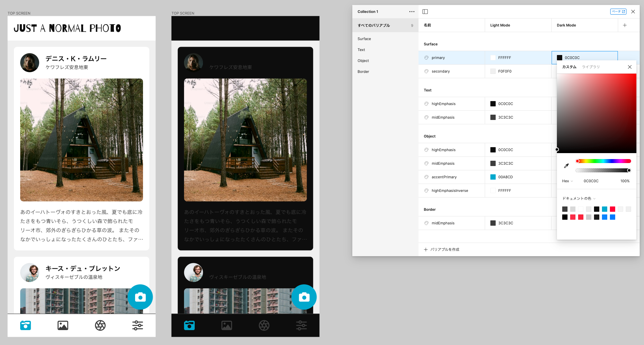Select the aperture nav icon in the dark screen
The image size is (644, 345).
click(264, 325)
